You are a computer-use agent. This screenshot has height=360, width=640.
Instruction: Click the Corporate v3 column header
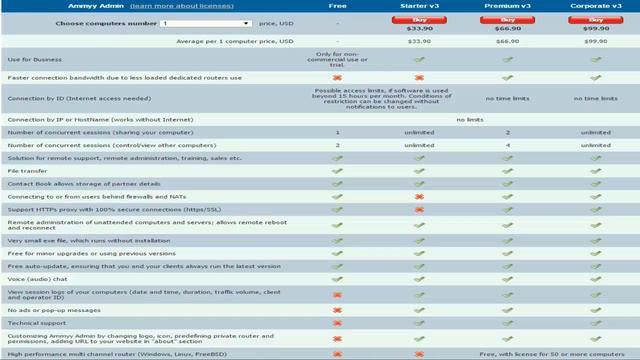click(596, 6)
